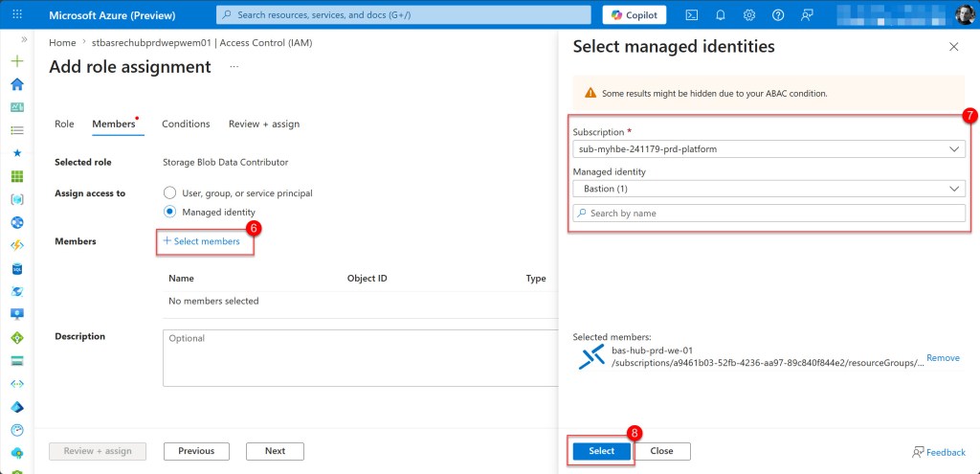Expand the Subscription dropdown
980x474 pixels.
768,149
